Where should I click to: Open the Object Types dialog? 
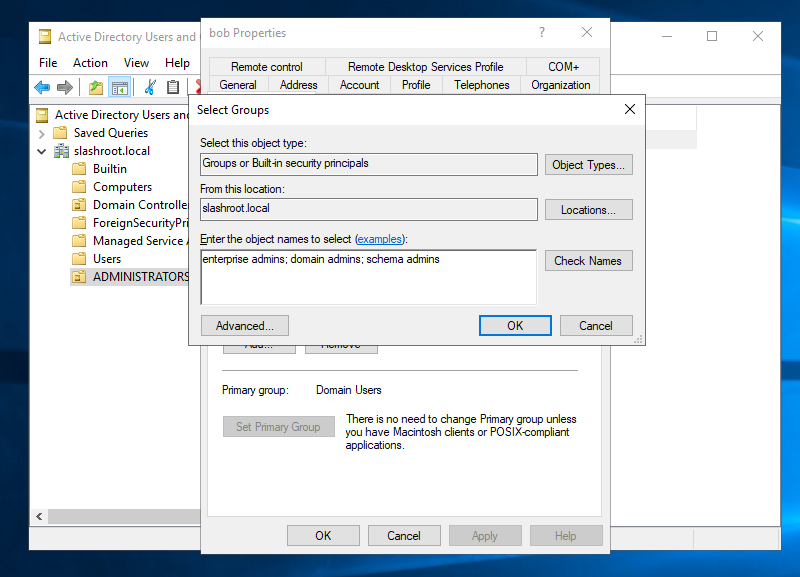588,165
